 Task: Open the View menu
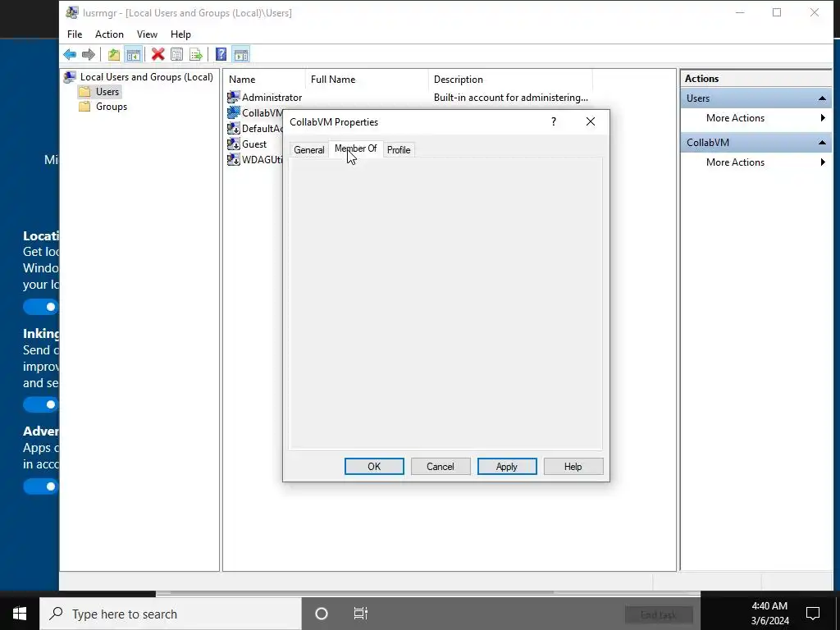click(147, 34)
